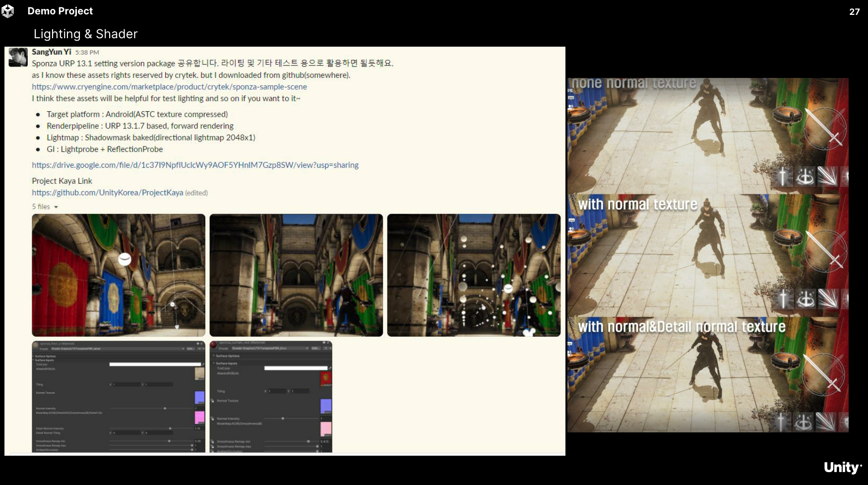Image resolution: width=868 pixels, height=485 pixels.
Task: Click the 'Target platform : Android' bullet
Action: (137, 114)
